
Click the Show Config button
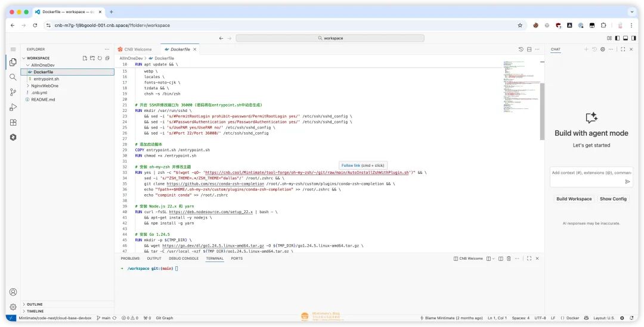pyautogui.click(x=613, y=199)
